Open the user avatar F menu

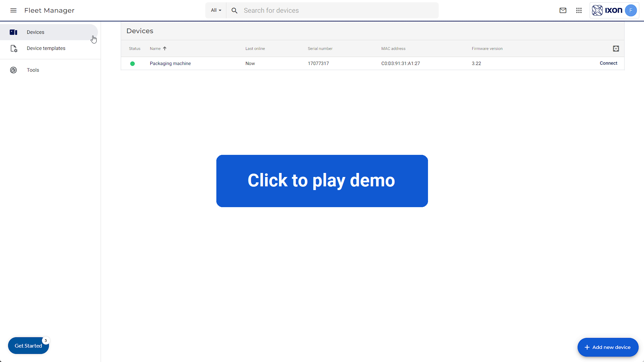pyautogui.click(x=631, y=10)
